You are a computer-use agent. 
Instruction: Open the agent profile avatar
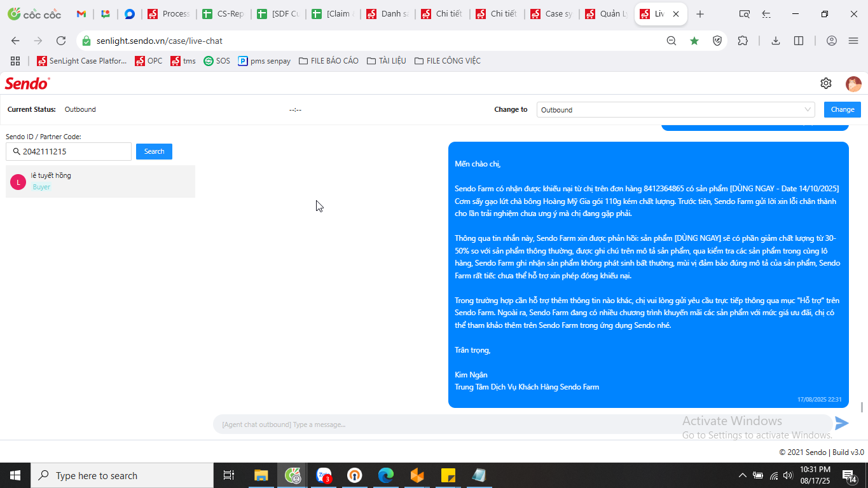pos(853,84)
